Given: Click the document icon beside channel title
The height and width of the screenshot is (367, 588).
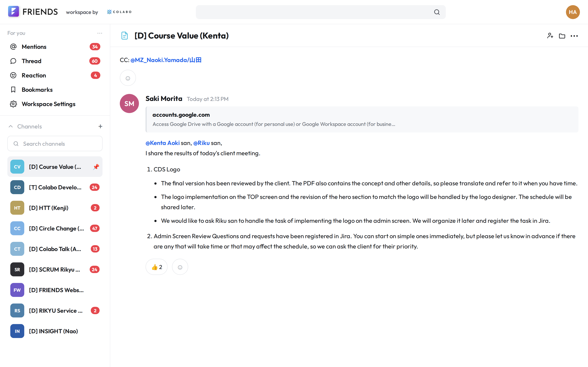Looking at the screenshot, I should (x=125, y=36).
